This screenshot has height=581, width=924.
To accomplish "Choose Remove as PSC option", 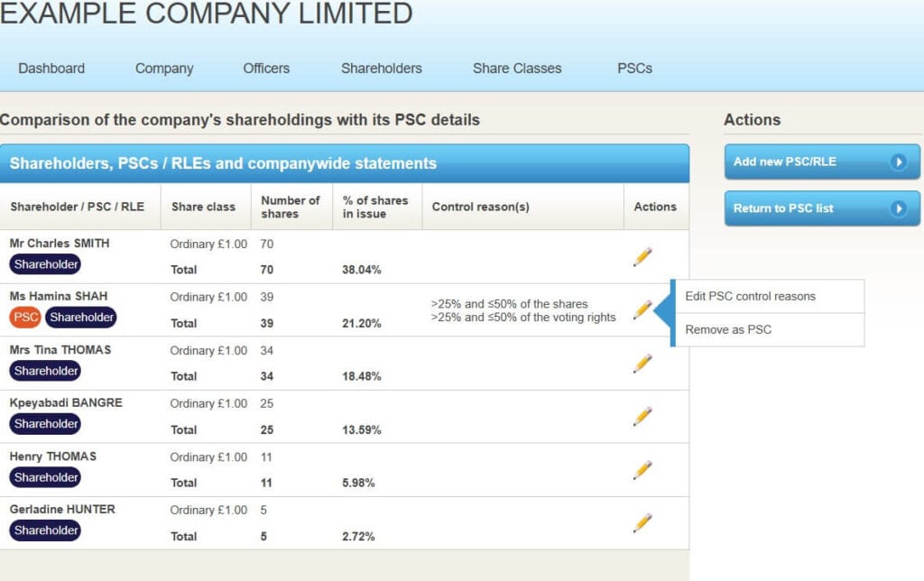I will (728, 329).
